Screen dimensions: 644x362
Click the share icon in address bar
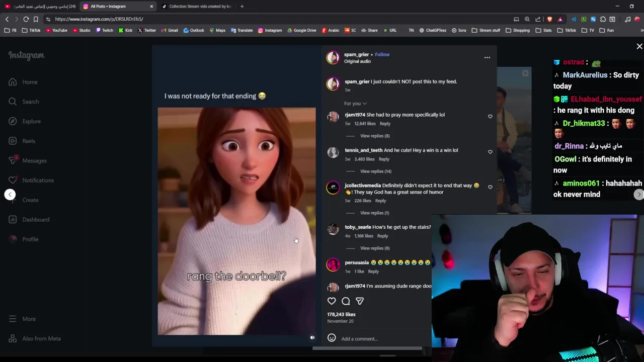[538, 19]
